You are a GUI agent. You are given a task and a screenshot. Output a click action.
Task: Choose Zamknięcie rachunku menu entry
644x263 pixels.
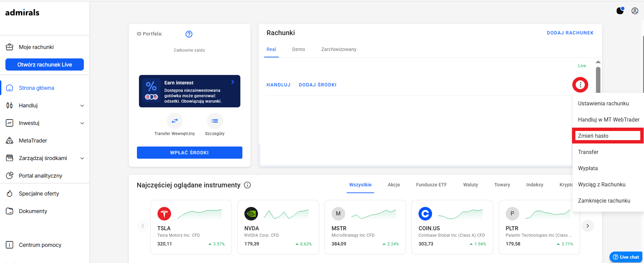[x=608, y=201]
